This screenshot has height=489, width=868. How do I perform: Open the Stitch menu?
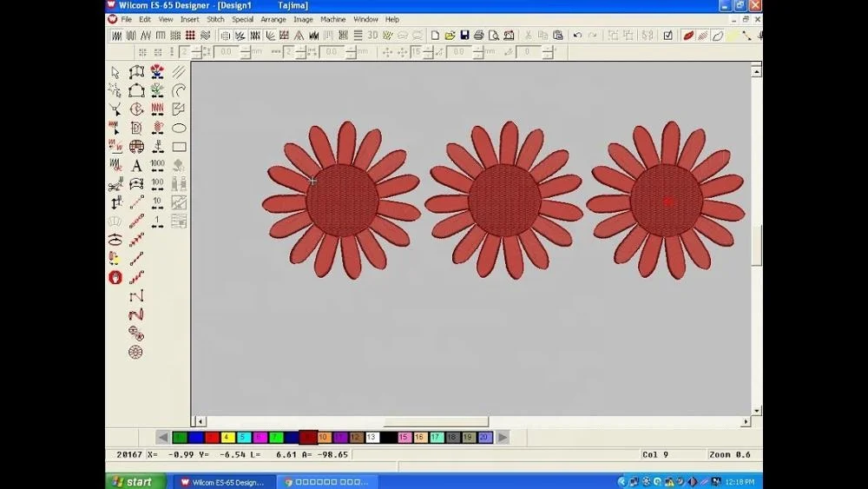[215, 19]
